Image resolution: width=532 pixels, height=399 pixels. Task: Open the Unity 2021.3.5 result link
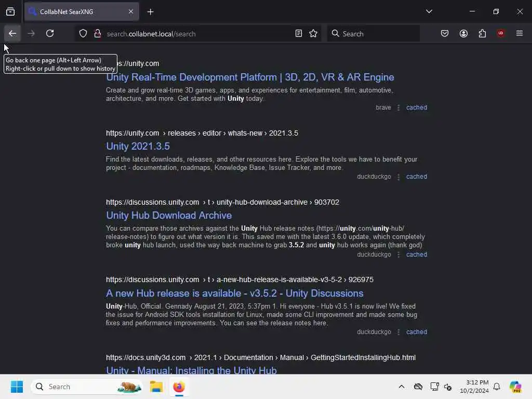(138, 146)
